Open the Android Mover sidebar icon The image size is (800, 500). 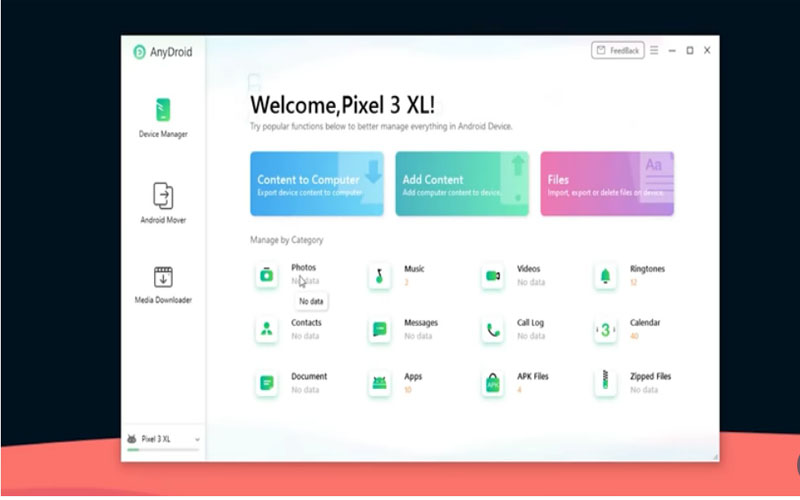pyautogui.click(x=163, y=196)
